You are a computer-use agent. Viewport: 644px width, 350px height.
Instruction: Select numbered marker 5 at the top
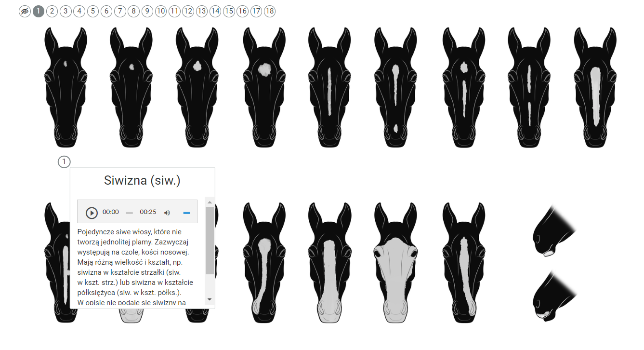click(x=93, y=11)
